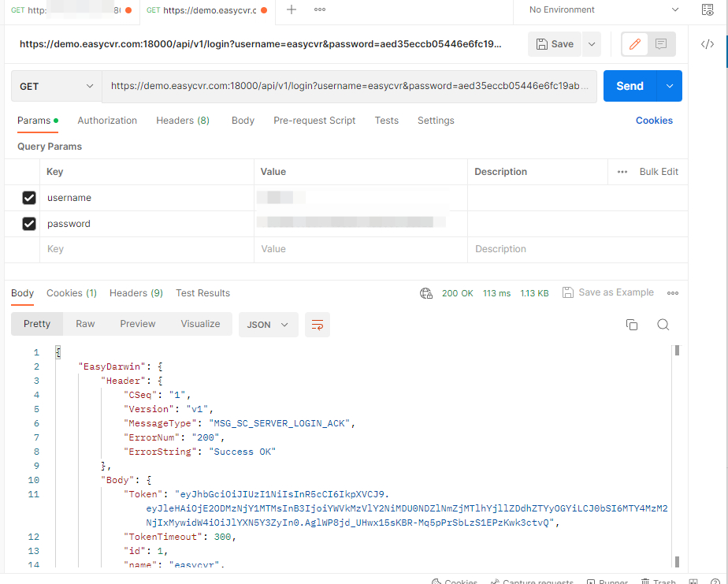The image size is (728, 584).
Task: Click the three-dot options near Bulk Edit
Action: pos(622,172)
